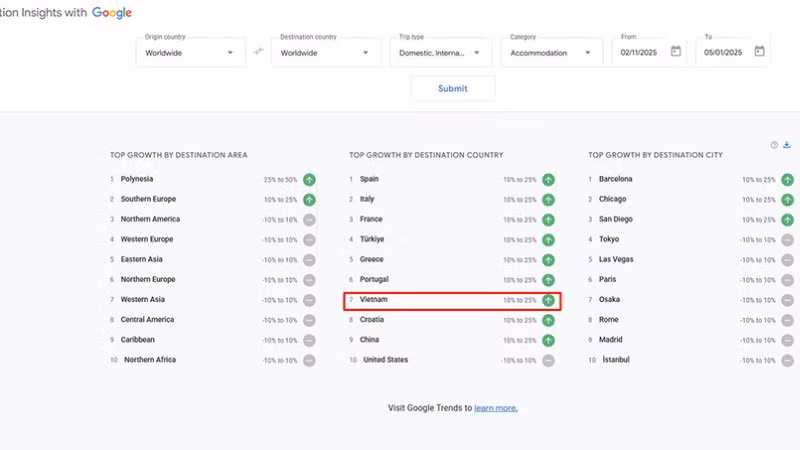Open the To date calendar icon
Screen dimensions: 800x450
760,52
